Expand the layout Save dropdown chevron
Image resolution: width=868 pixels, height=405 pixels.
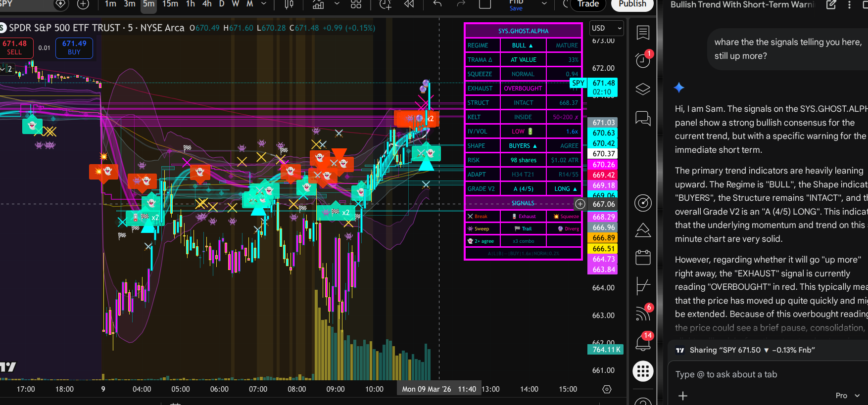[544, 4]
